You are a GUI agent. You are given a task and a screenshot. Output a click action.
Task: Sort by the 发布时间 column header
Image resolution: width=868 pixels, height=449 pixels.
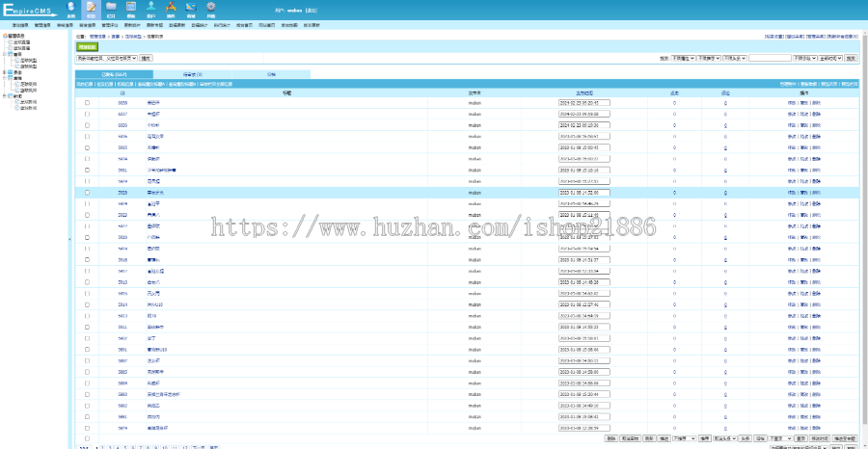pyautogui.click(x=584, y=93)
